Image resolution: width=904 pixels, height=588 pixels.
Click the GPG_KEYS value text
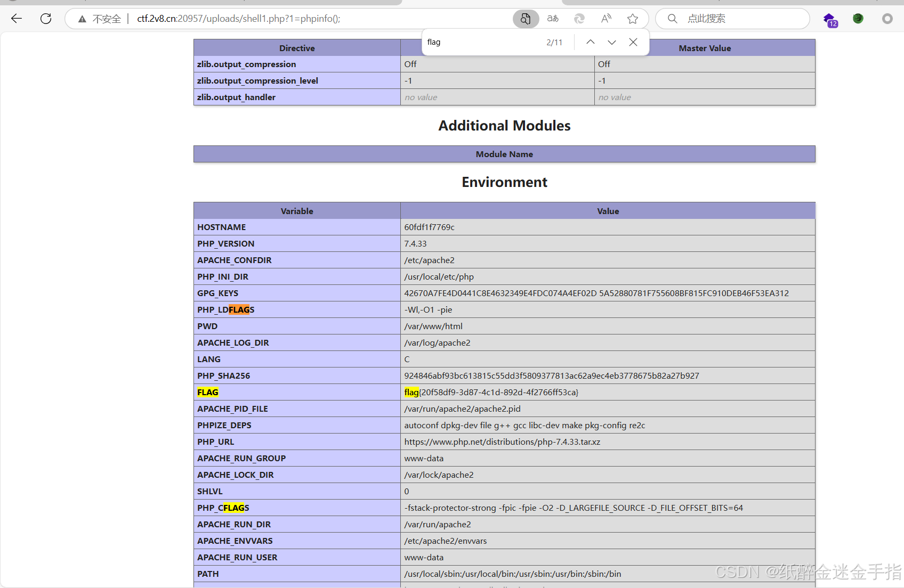point(596,293)
